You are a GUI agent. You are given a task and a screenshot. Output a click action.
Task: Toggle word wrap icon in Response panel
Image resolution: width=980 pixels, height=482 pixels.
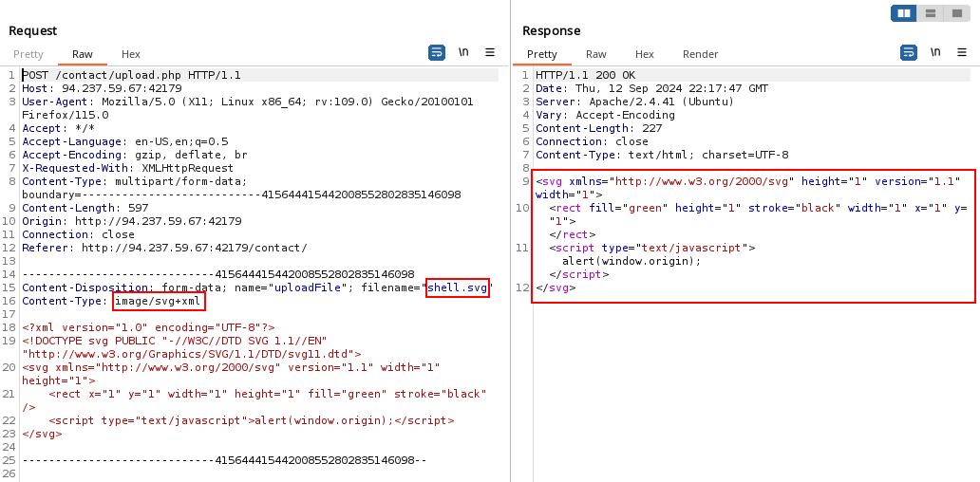tap(909, 53)
